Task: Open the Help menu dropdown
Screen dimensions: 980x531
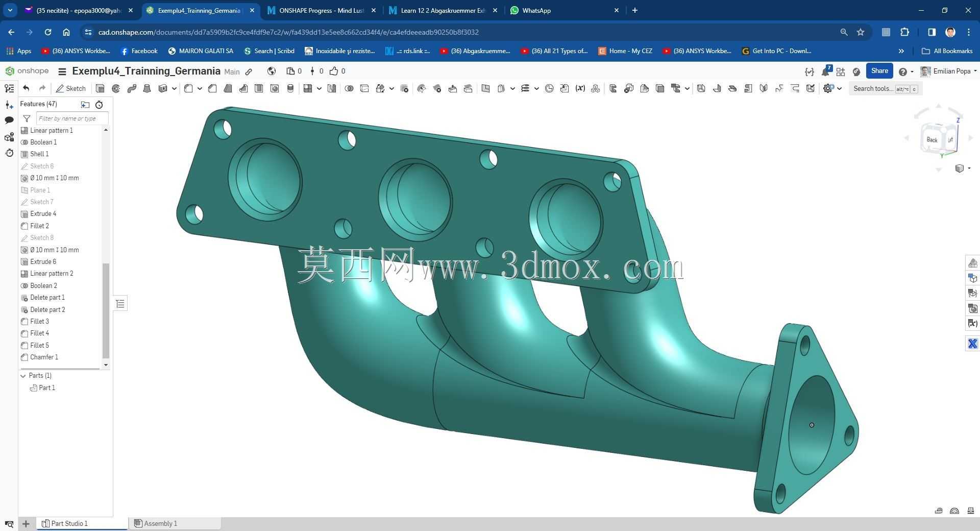Action: tap(906, 71)
